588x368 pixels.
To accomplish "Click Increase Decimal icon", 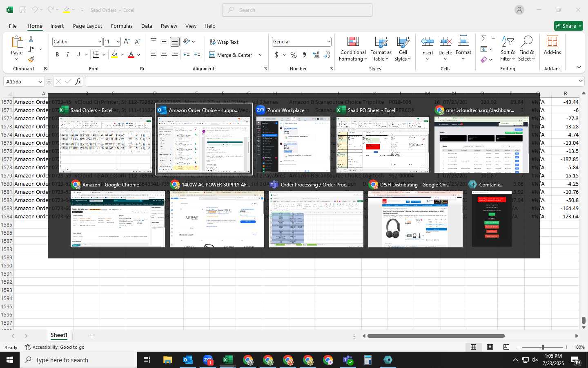I will tap(316, 55).
